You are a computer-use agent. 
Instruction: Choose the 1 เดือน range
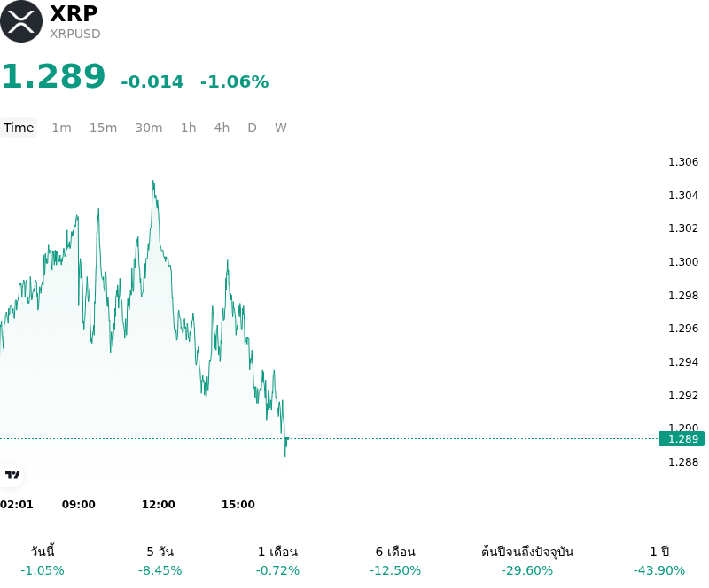277,561
